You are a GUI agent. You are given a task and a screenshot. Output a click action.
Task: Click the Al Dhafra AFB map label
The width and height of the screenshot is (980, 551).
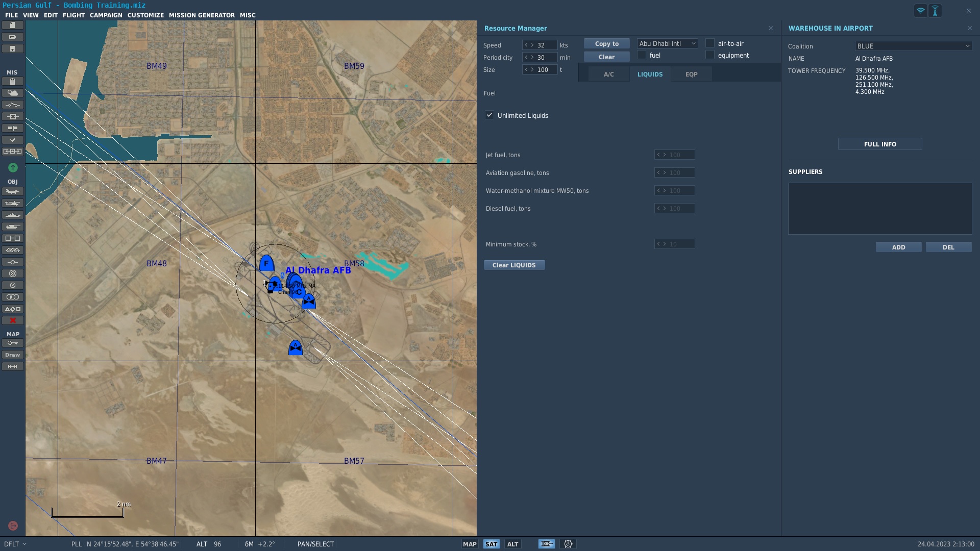(318, 270)
